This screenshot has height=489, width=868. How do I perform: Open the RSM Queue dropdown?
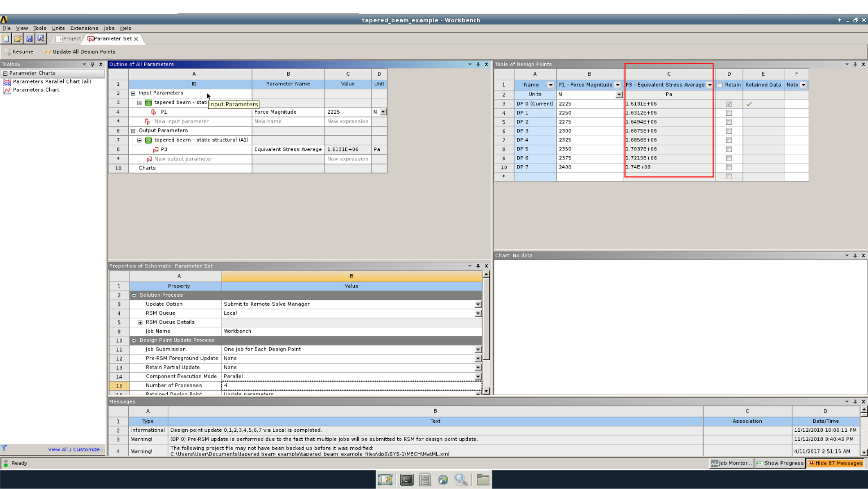coord(478,313)
